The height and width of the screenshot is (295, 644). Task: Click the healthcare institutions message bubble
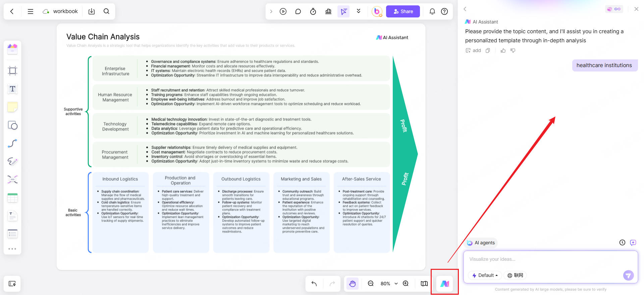604,65
